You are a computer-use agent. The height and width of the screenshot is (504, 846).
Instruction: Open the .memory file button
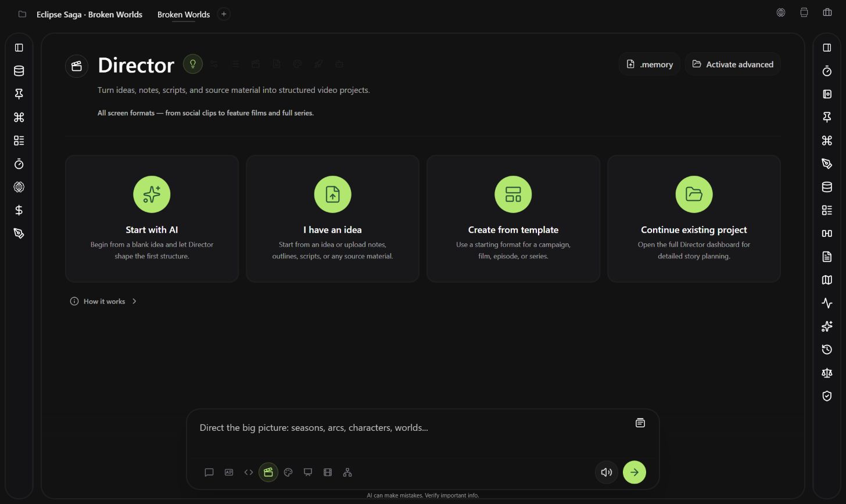(x=650, y=64)
